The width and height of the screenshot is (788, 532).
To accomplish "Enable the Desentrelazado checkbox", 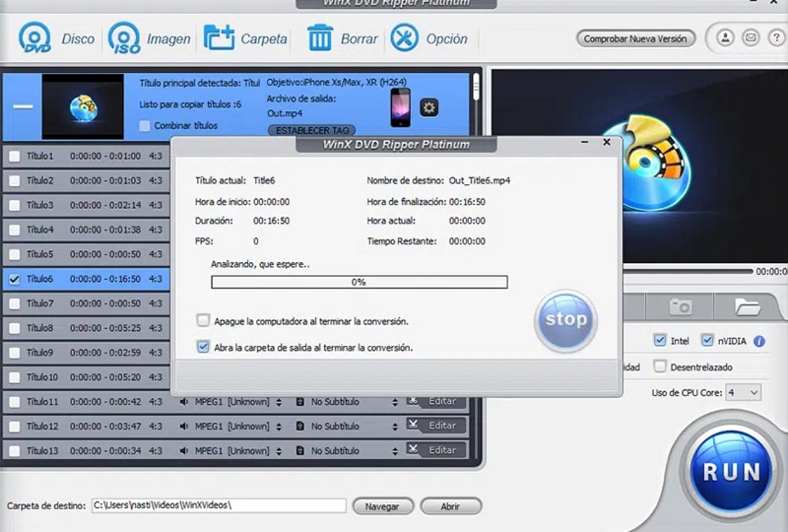I will click(x=660, y=366).
